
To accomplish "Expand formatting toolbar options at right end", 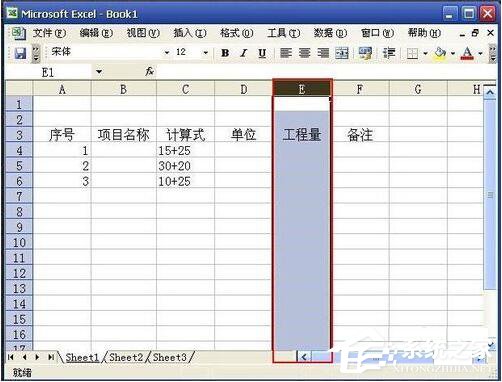I will tap(492, 53).
